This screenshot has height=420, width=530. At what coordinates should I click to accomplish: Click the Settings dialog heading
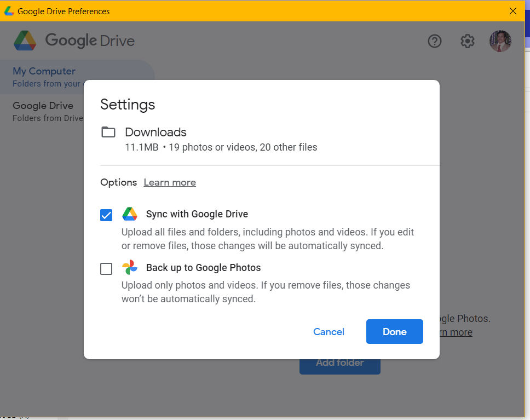click(128, 105)
